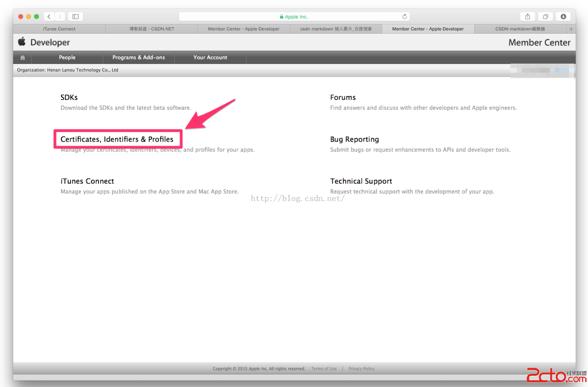Open Terms of Use footer link
Image resolution: width=588 pixels, height=387 pixels.
coord(324,369)
